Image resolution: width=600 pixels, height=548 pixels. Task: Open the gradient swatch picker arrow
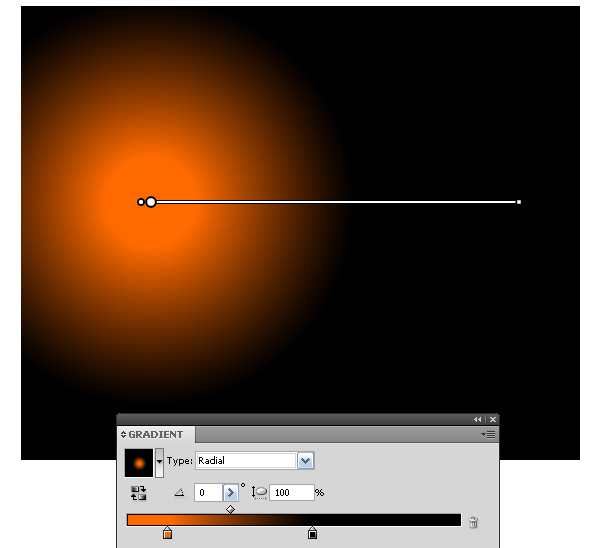[159, 463]
